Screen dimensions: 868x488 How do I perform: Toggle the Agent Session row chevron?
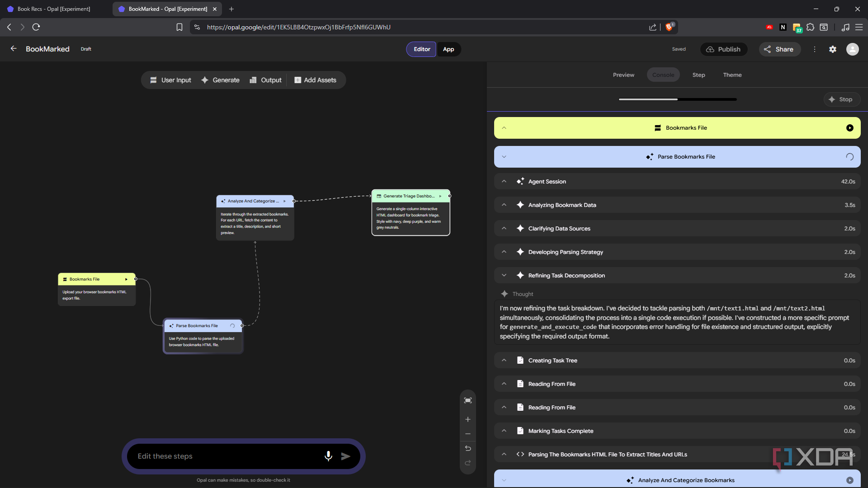pyautogui.click(x=504, y=181)
